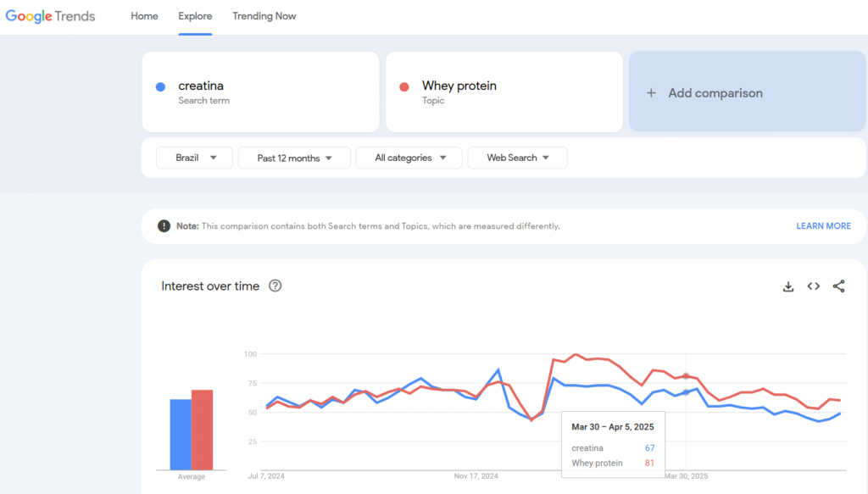Click the red data point at Mar 30
Image resolution: width=868 pixels, height=494 pixels.
(686, 376)
